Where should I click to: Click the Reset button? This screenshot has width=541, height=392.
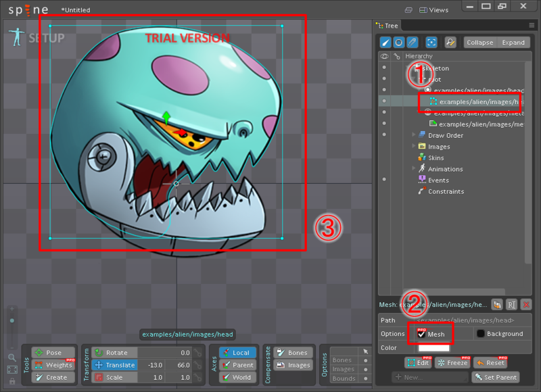click(x=491, y=363)
